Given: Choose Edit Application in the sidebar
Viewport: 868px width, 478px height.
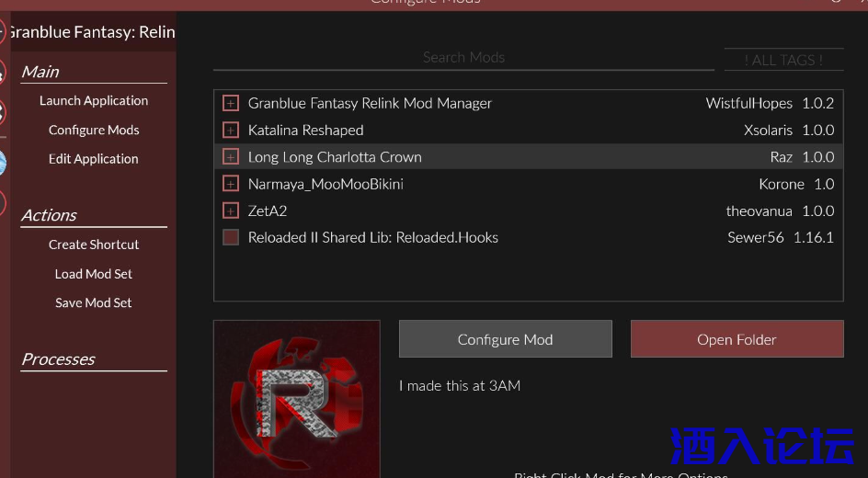Looking at the screenshot, I should pyautogui.click(x=94, y=159).
